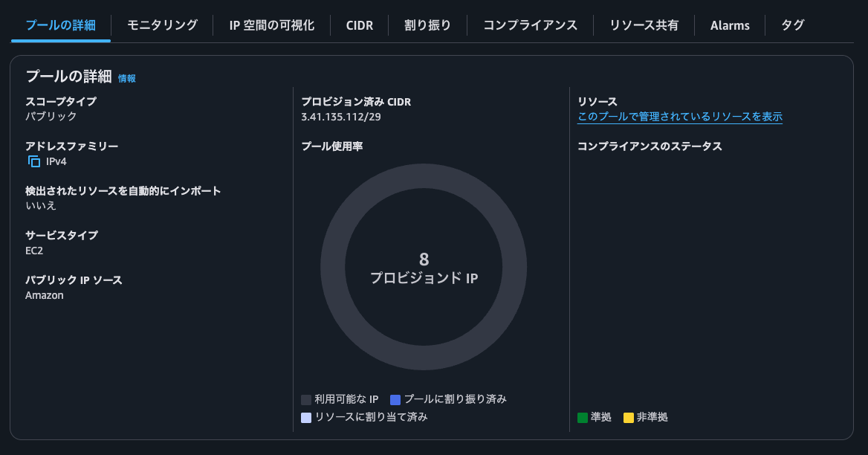Click the green 準拠 legend swatch

pos(581,417)
